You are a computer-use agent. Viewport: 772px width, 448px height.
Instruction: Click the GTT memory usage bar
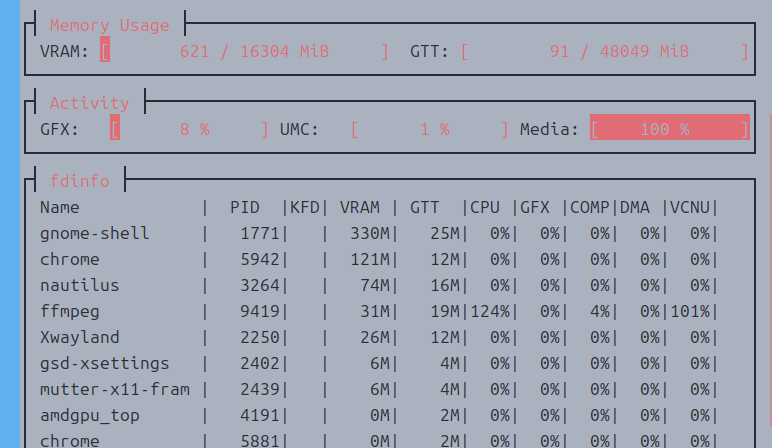pyautogui.click(x=604, y=51)
